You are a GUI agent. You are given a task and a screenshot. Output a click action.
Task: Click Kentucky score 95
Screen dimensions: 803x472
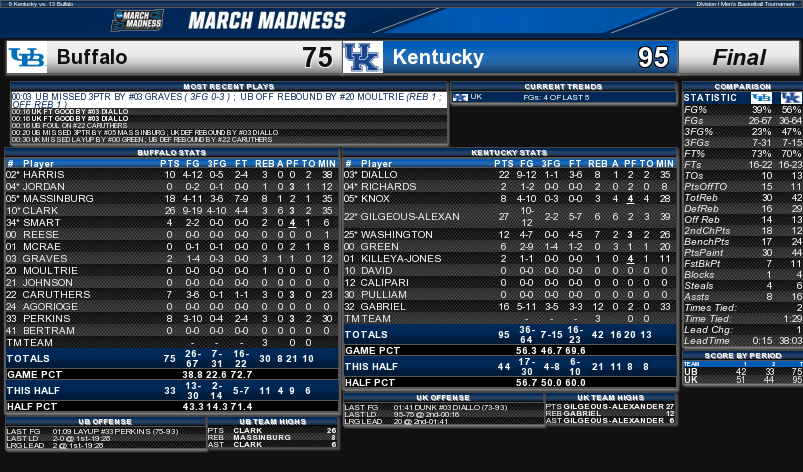(653, 57)
